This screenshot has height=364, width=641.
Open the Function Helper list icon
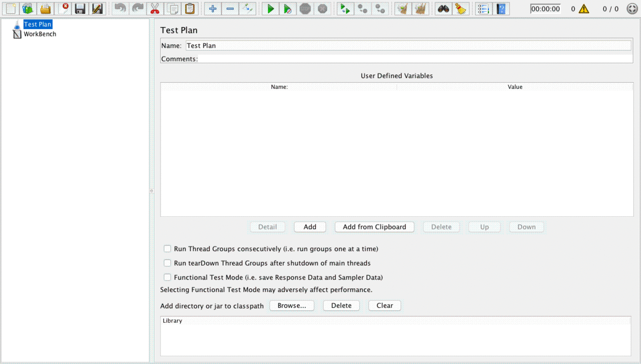pyautogui.click(x=483, y=9)
